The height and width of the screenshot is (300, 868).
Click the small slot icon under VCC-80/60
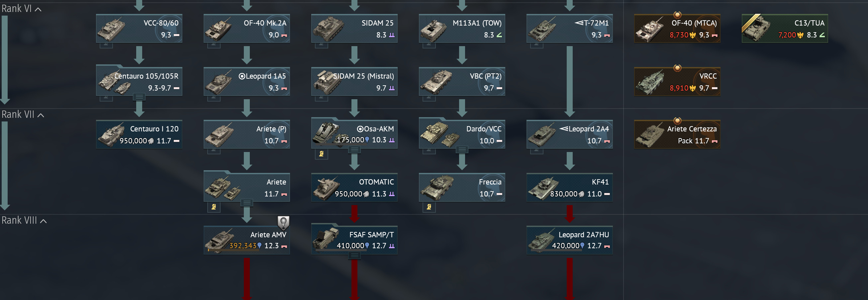pos(106,45)
